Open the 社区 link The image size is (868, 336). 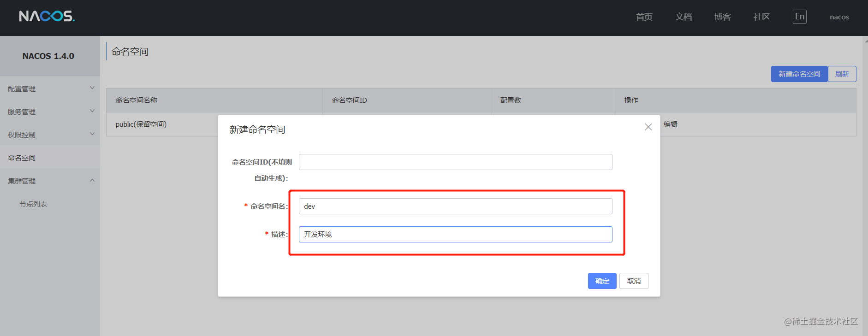point(761,17)
